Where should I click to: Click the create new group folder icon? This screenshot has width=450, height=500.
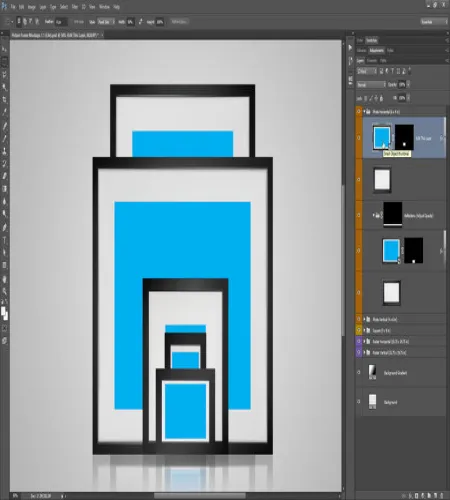pyautogui.click(x=429, y=496)
